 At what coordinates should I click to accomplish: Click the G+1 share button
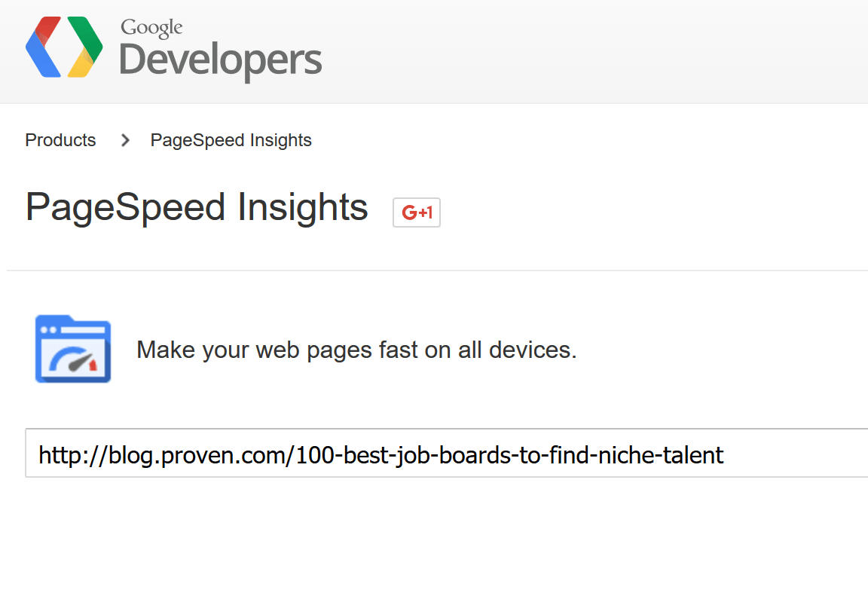point(416,212)
